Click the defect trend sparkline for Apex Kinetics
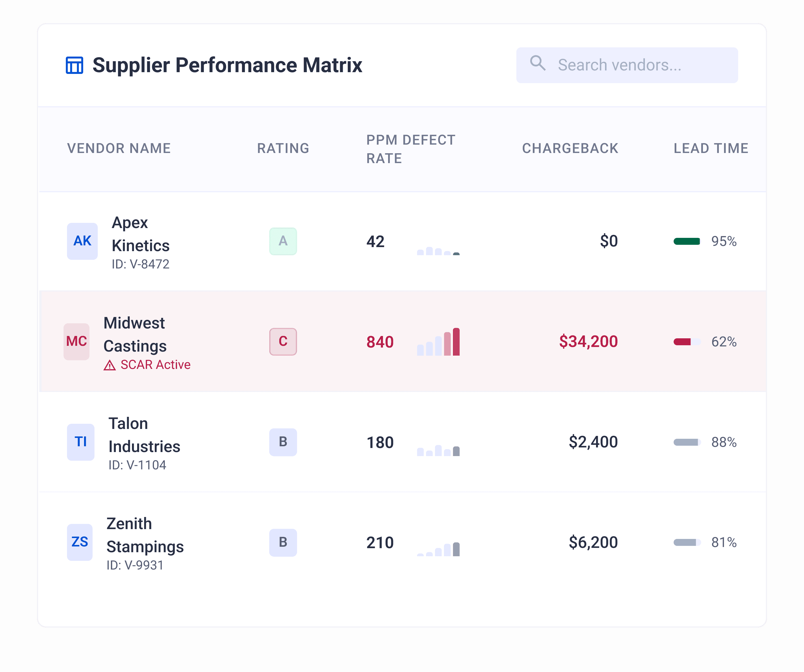The height and width of the screenshot is (672, 804). 438,251
